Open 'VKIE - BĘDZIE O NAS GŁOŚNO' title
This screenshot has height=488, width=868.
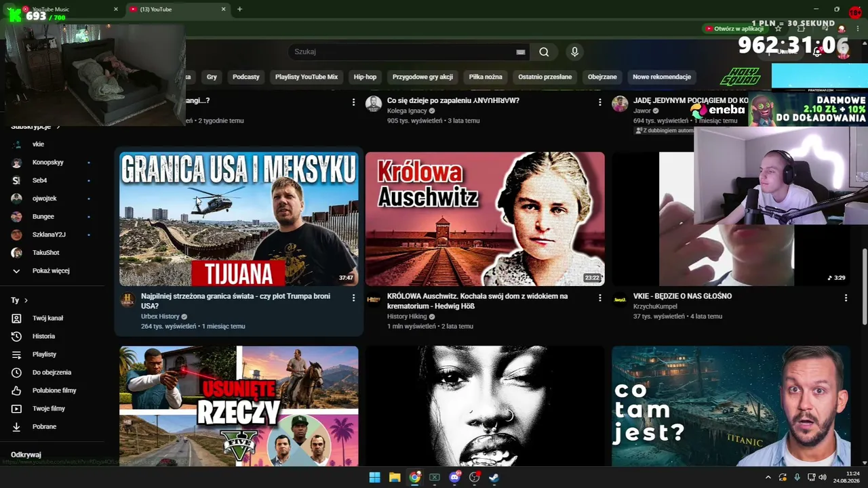click(682, 296)
